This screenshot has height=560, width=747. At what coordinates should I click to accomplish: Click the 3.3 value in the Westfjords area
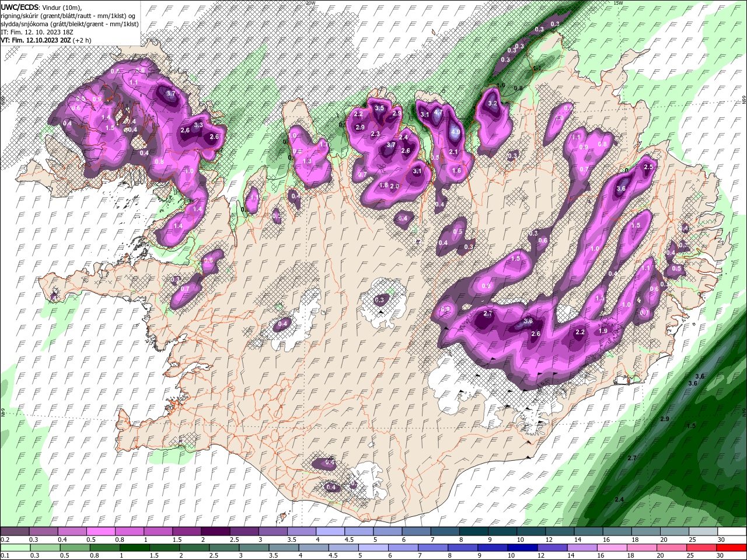[198, 124]
